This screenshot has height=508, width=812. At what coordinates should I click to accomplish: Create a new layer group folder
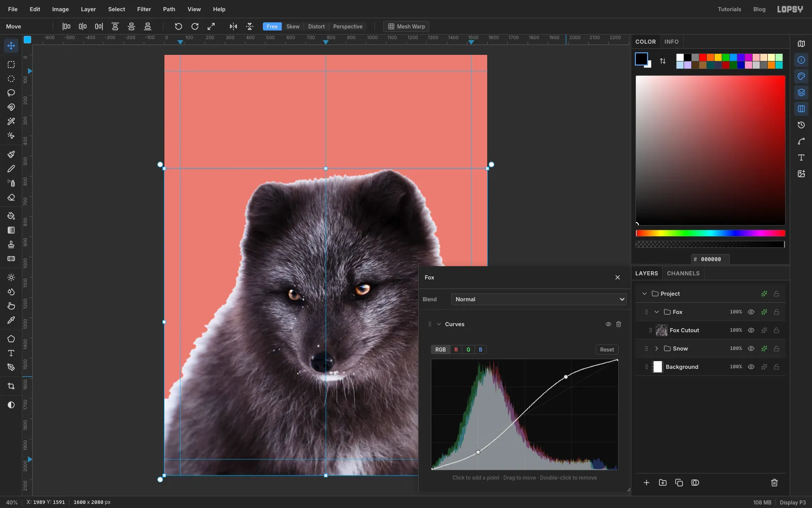point(663,483)
